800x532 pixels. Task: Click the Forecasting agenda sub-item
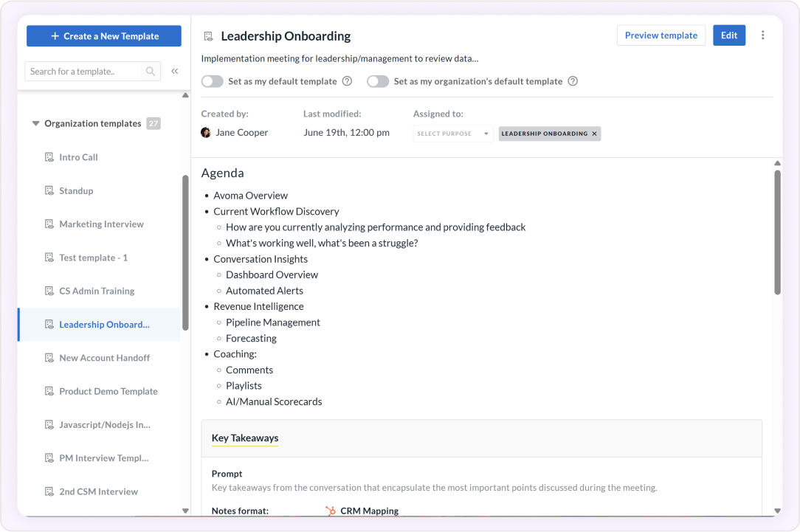[251, 338]
